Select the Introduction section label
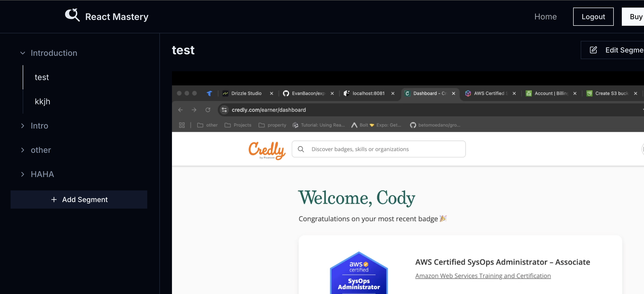644x294 pixels. [x=54, y=53]
